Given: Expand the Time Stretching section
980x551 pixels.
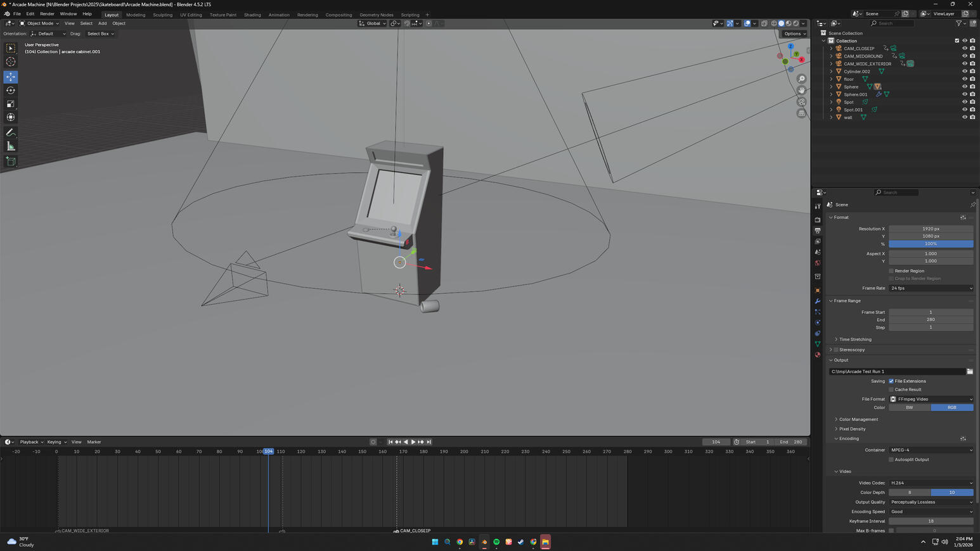Looking at the screenshot, I should click(854, 339).
